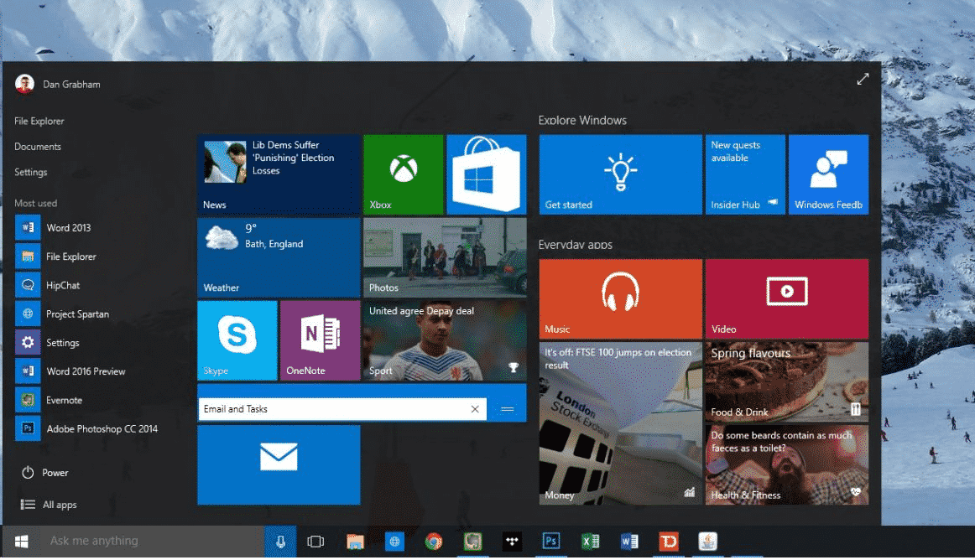The width and height of the screenshot is (975, 560).
Task: Open the Dan Grabham user account menu
Action: point(58,84)
